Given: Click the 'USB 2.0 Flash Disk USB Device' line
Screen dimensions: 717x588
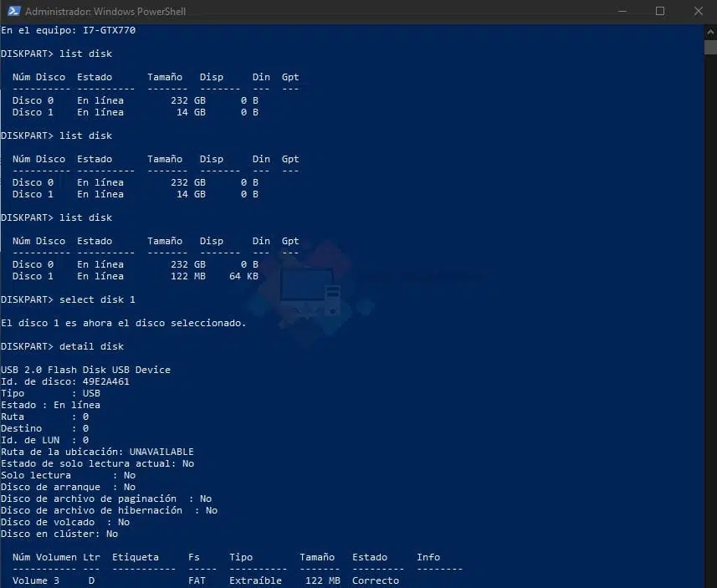Looking at the screenshot, I should [85, 370].
